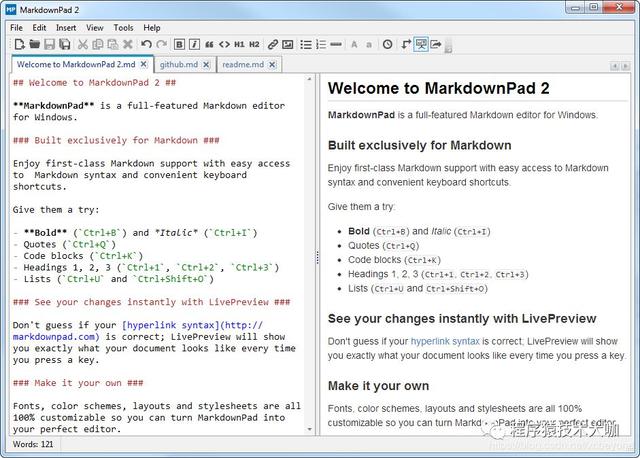The height and width of the screenshot is (458, 640).
Task: Cut the selection with the scissors icon
Action: [83, 44]
